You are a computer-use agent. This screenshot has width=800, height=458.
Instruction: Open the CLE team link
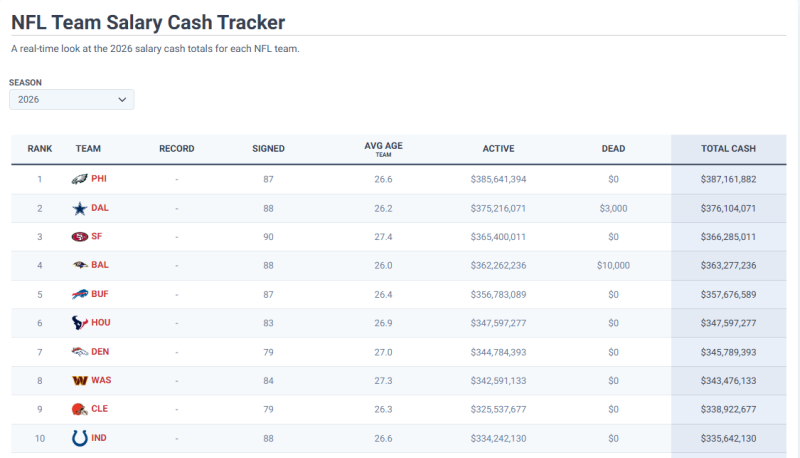[x=99, y=409]
